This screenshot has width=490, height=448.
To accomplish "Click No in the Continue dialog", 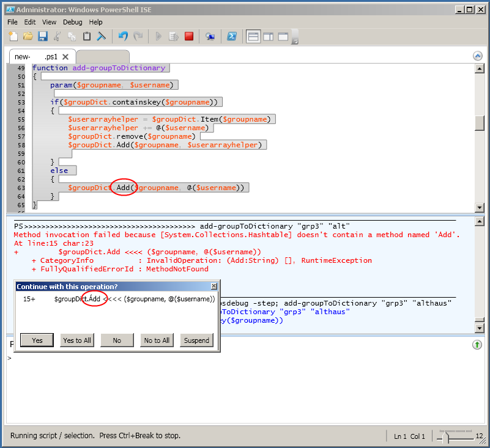I will pos(117,340).
